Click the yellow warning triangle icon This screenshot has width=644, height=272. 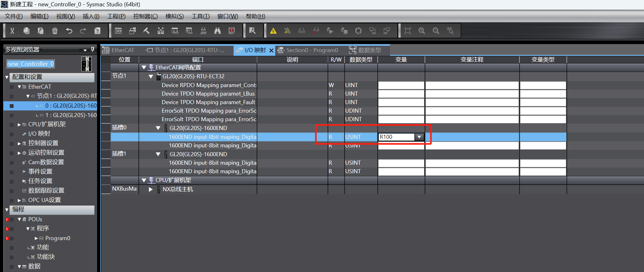pos(273,31)
